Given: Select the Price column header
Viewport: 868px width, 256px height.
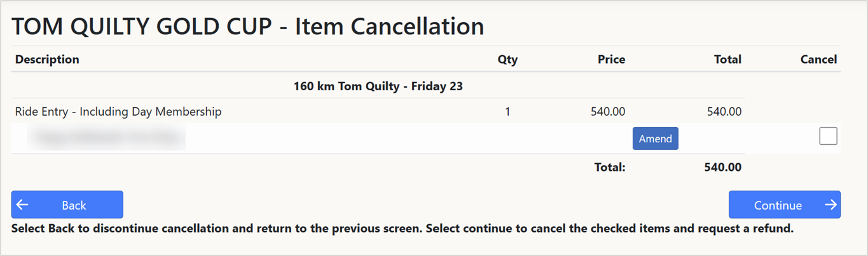Looking at the screenshot, I should click(611, 59).
